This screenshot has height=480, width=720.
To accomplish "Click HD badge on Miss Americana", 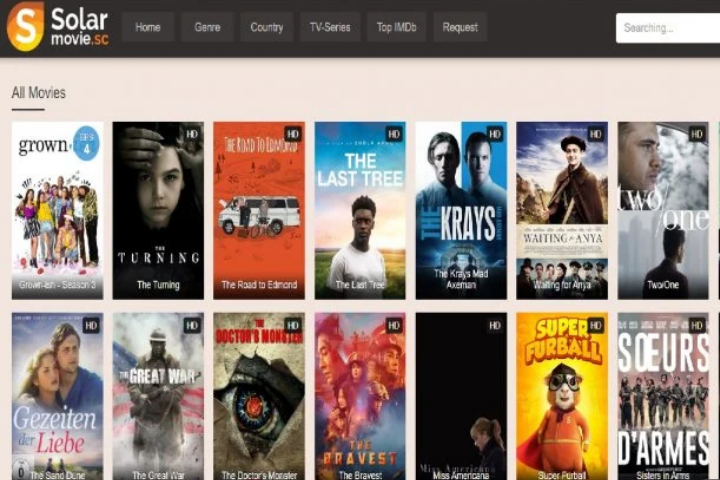I will pyautogui.click(x=495, y=326).
